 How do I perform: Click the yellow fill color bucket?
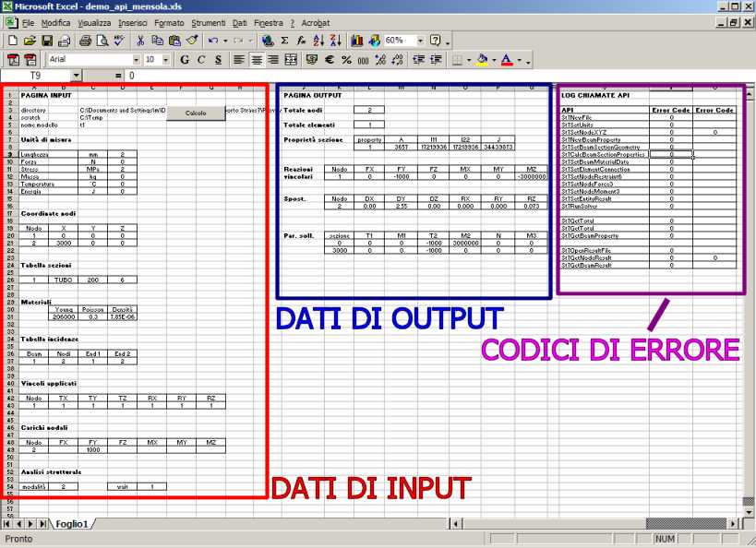click(x=482, y=60)
